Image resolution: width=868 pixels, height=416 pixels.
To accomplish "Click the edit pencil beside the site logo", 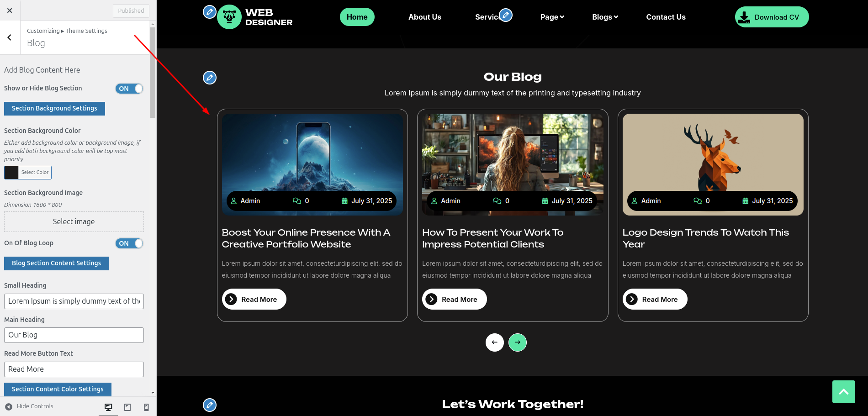I will pos(209,12).
